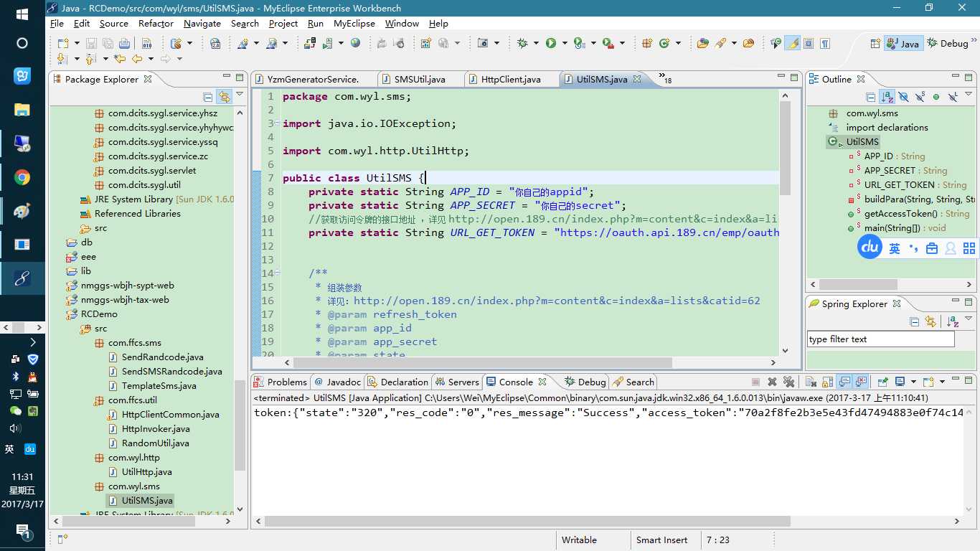
Task: Click Pin Console icon
Action: pyautogui.click(x=883, y=382)
